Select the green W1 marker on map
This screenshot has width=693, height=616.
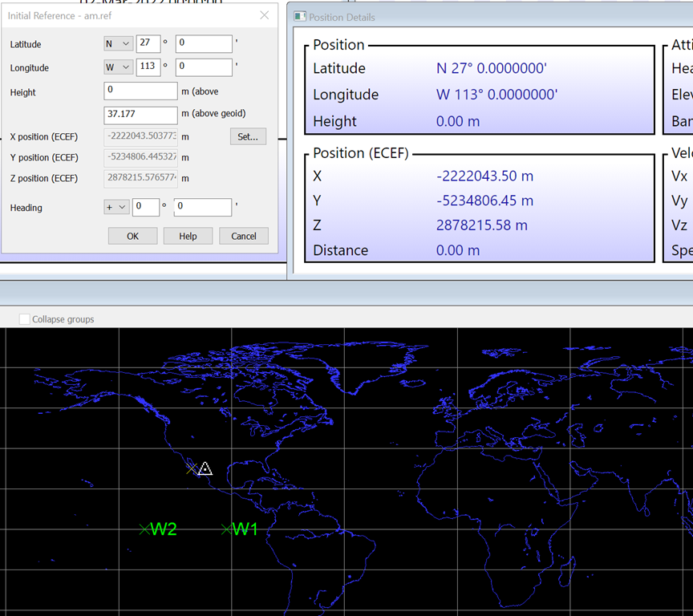(x=226, y=529)
